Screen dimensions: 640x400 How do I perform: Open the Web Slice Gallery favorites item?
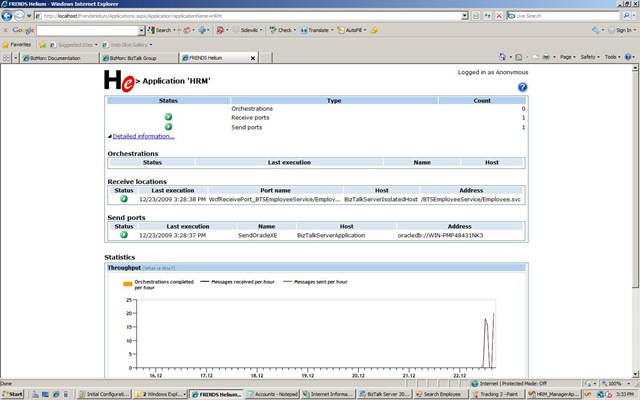pyautogui.click(x=127, y=44)
